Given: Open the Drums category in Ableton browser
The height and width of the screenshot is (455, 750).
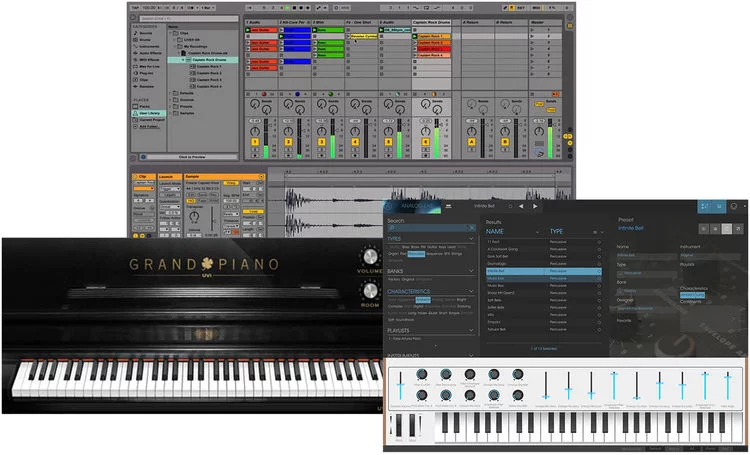Looking at the screenshot, I should tap(145, 40).
